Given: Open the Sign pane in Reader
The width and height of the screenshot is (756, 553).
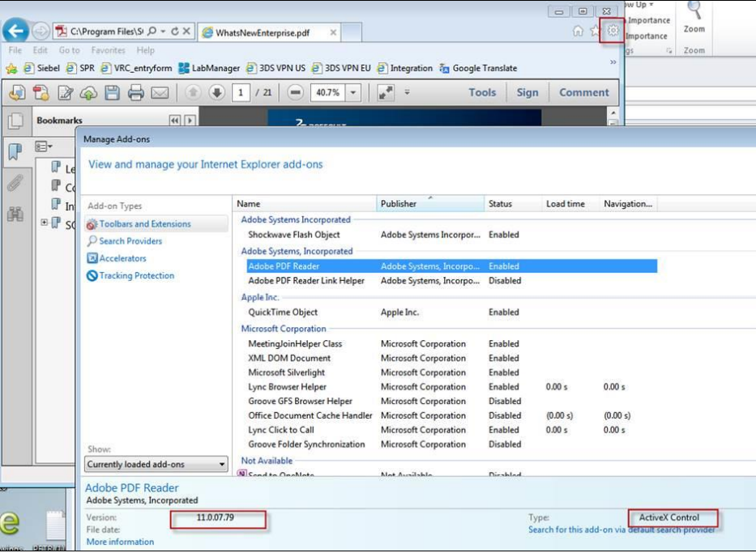Looking at the screenshot, I should click(527, 92).
